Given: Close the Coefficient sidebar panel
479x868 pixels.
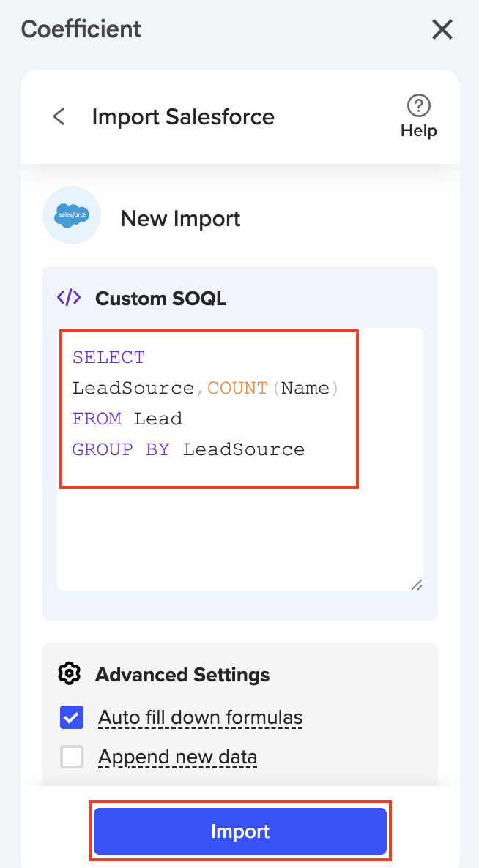Looking at the screenshot, I should [x=442, y=29].
